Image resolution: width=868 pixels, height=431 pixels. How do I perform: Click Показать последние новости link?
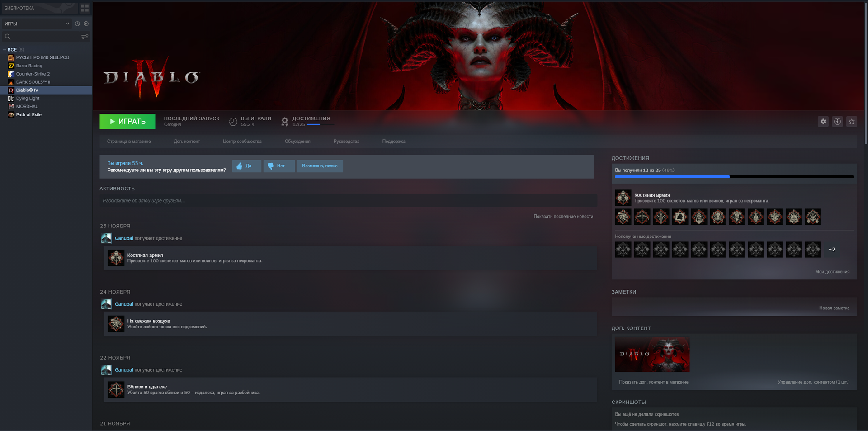[x=563, y=217]
